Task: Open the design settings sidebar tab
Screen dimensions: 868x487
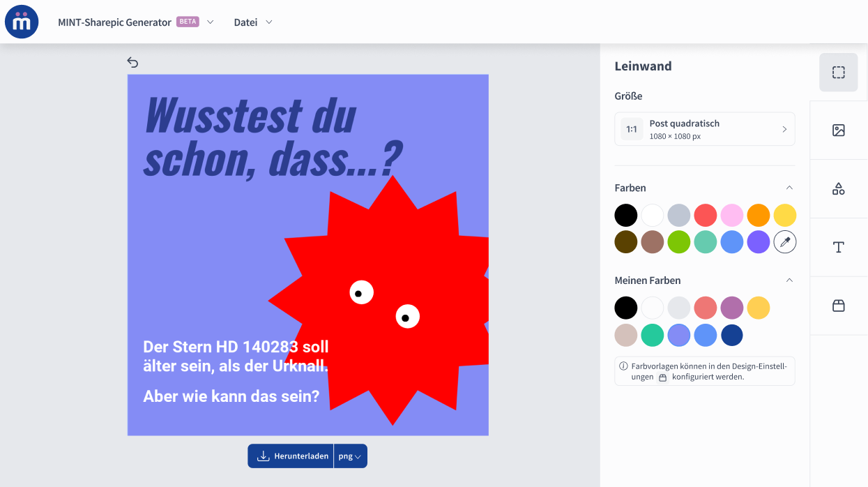Action: pos(838,306)
